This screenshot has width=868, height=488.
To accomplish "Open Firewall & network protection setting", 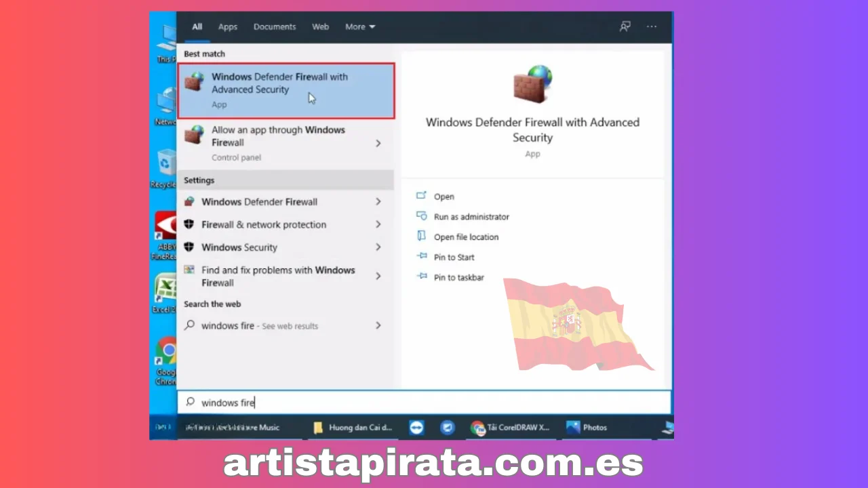I will click(285, 224).
